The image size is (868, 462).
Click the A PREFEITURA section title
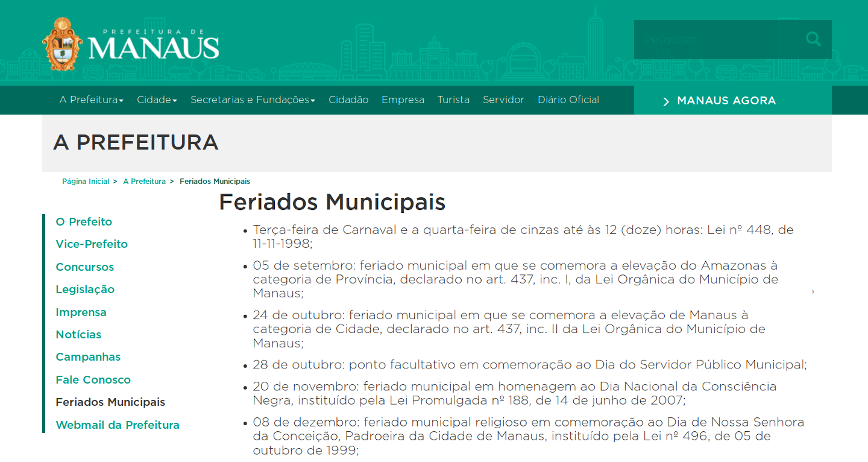tap(136, 142)
